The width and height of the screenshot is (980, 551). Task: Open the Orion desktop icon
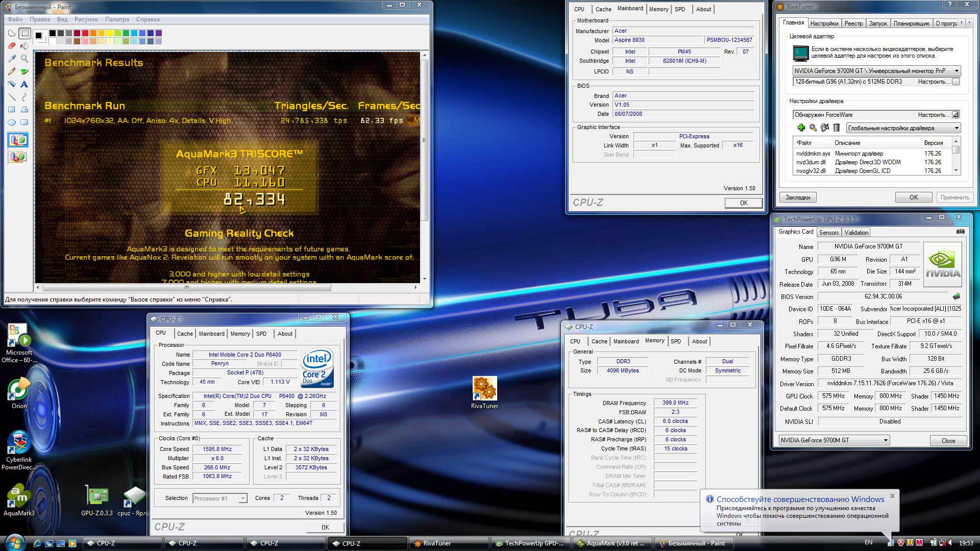(x=19, y=393)
